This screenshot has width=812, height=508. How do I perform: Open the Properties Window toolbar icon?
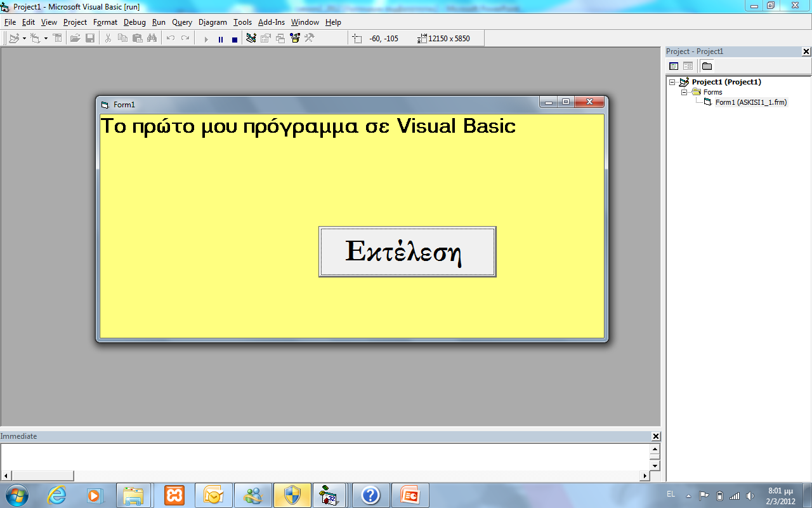tap(266, 38)
